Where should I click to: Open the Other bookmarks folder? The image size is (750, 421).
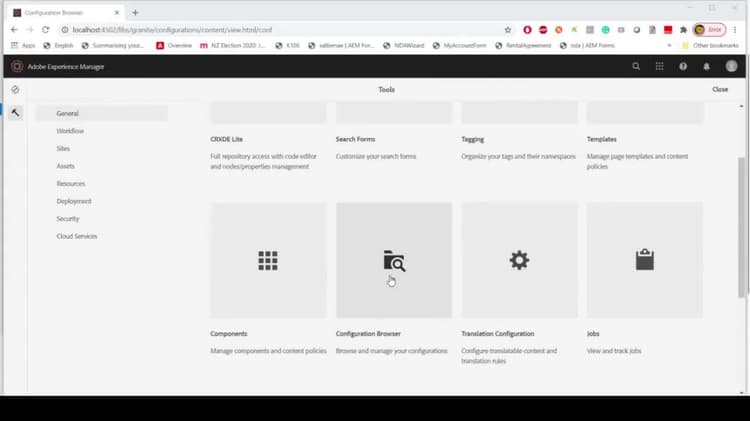[x=710, y=45]
